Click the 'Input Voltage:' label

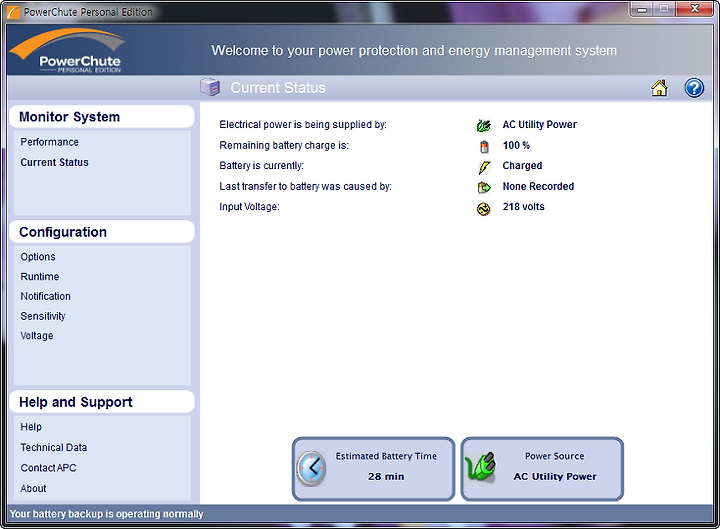pos(249,207)
